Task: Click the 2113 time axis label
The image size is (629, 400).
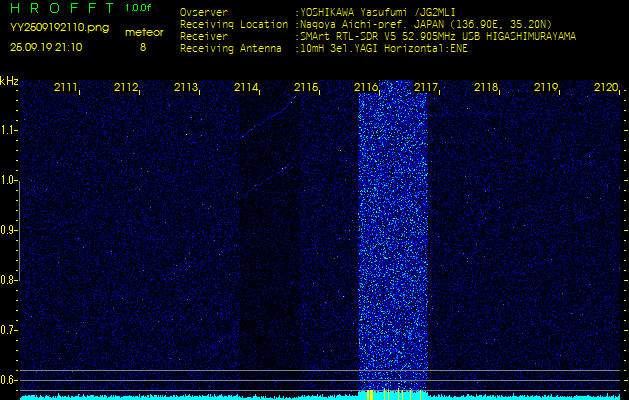Action: click(x=185, y=87)
